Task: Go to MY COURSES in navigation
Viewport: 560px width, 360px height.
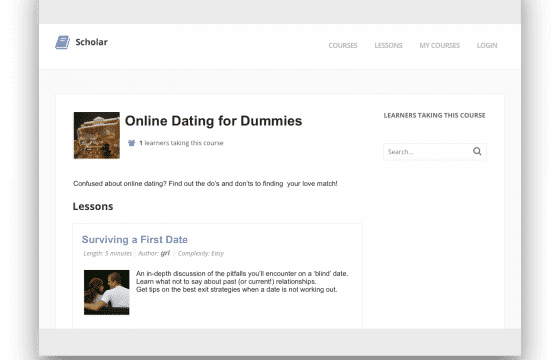Action: (440, 45)
